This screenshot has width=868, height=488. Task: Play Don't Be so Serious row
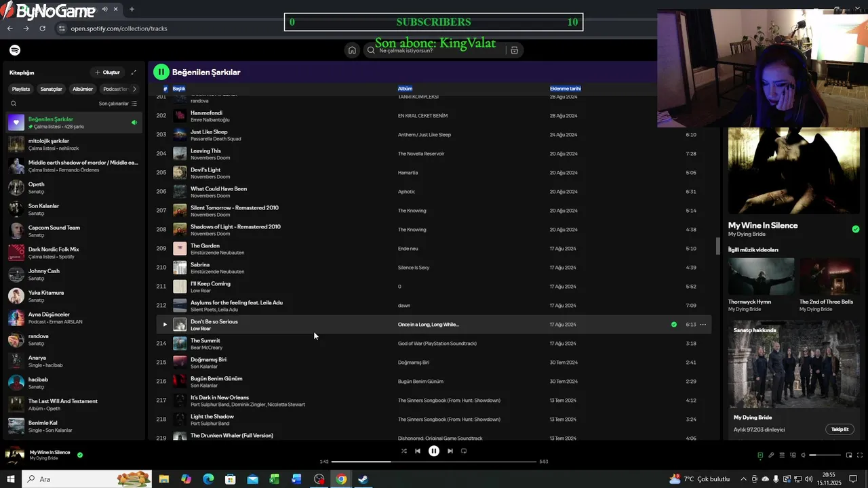[x=164, y=325]
